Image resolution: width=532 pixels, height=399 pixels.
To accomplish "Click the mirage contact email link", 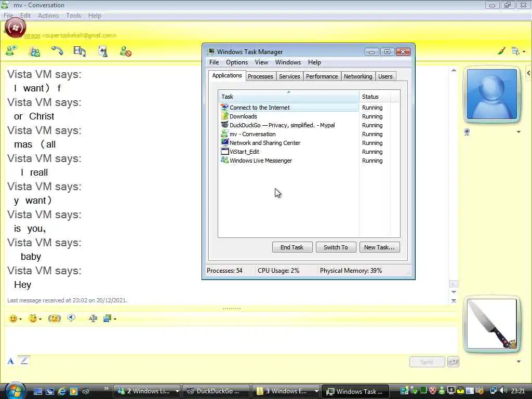I will (70, 35).
